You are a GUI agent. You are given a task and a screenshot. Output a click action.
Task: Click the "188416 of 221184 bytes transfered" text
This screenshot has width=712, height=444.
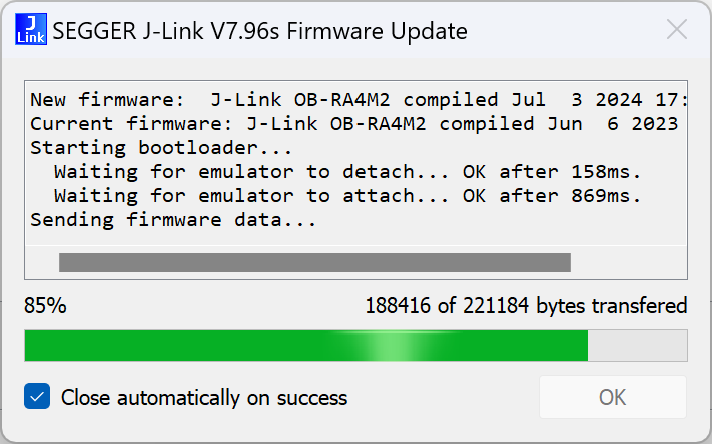pyautogui.click(x=526, y=306)
